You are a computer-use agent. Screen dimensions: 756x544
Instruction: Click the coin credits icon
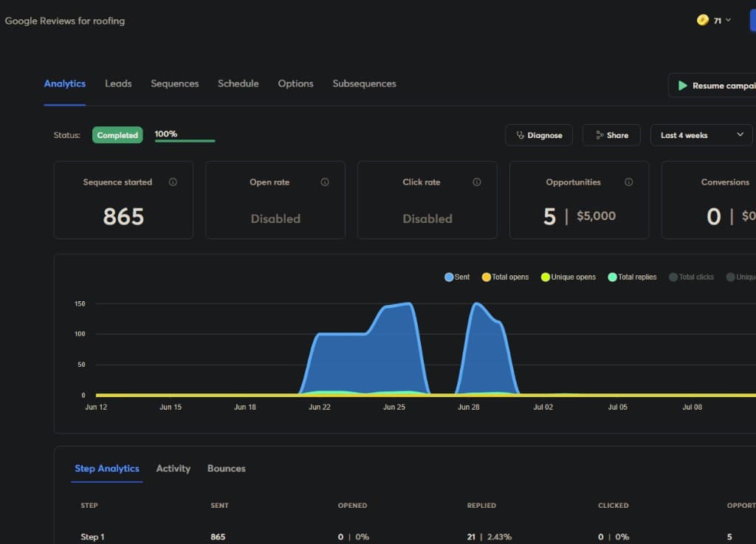703,20
